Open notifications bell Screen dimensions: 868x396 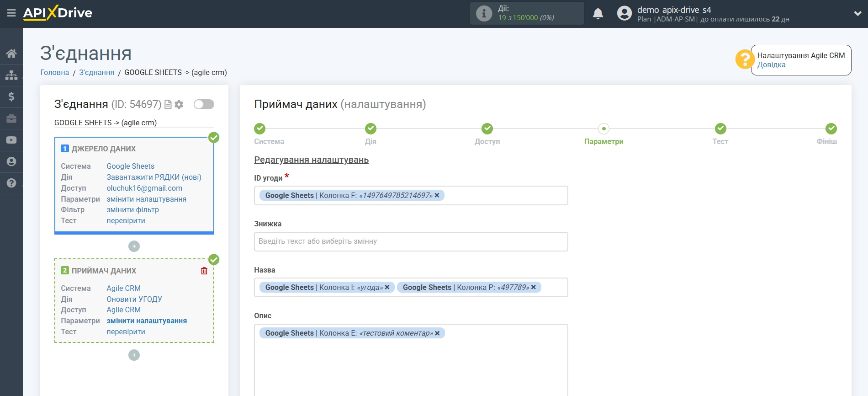pyautogui.click(x=598, y=14)
